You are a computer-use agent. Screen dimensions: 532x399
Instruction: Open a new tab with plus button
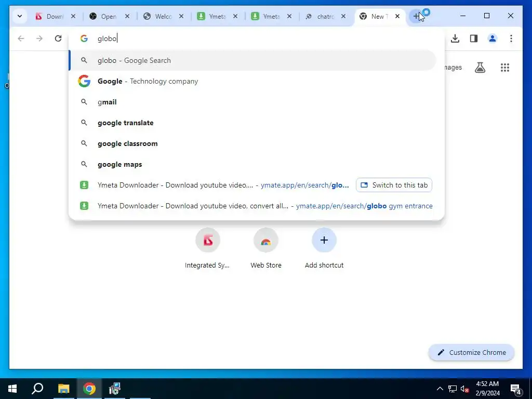(416, 16)
